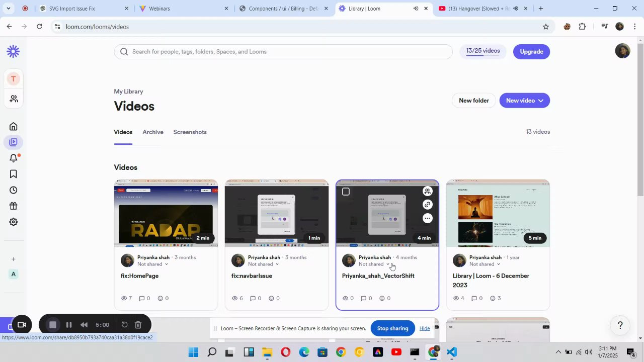Click the plus icon in sidebar
Image resolution: width=644 pixels, height=362 pixels.
coord(14,259)
